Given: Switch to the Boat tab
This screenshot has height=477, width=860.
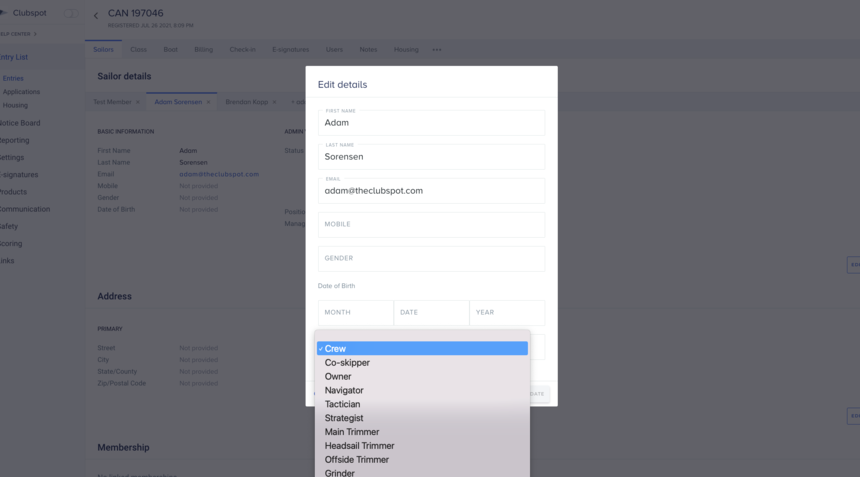Looking at the screenshot, I should point(171,49).
